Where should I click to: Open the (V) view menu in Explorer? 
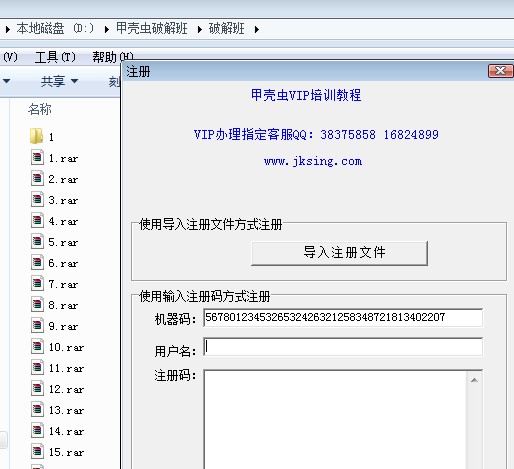tap(10, 57)
